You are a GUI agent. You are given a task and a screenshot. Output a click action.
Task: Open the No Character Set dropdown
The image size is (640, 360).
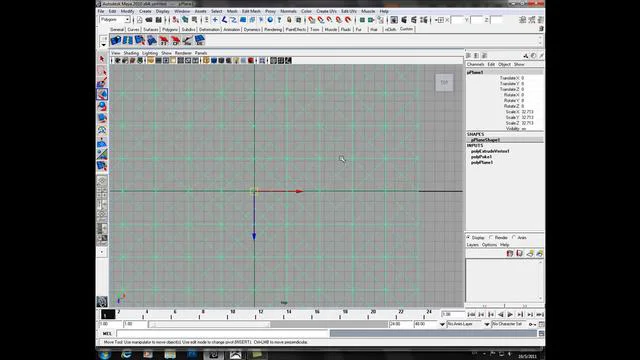(x=509, y=324)
